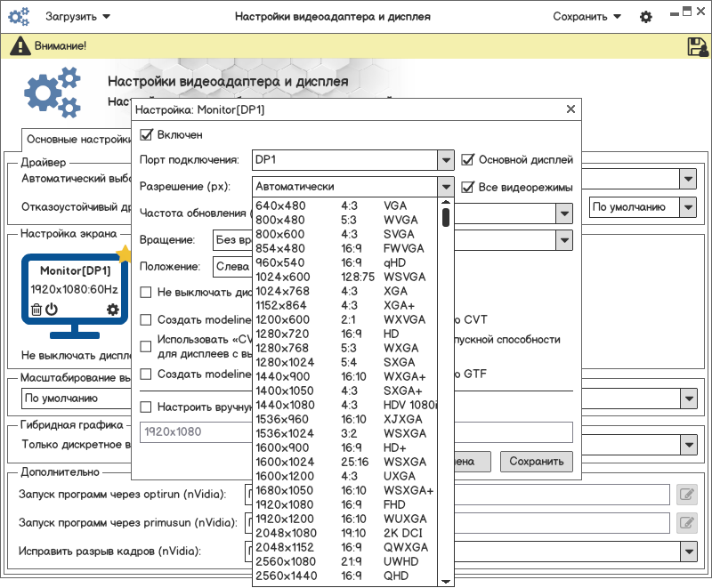Click the floppy disk save icon
Screen dimensions: 712x588
click(x=697, y=46)
